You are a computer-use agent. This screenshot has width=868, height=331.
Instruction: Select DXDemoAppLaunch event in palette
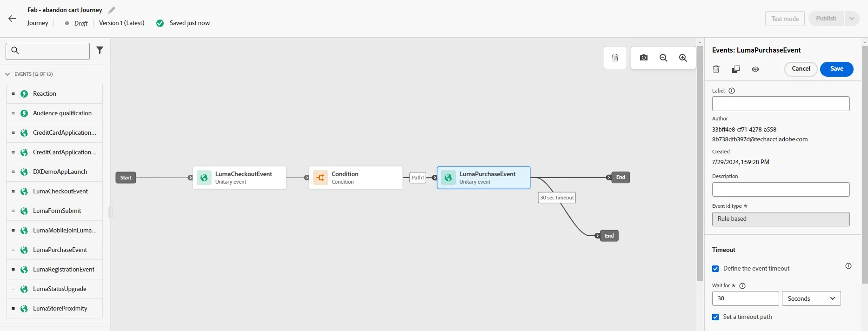(x=54, y=172)
